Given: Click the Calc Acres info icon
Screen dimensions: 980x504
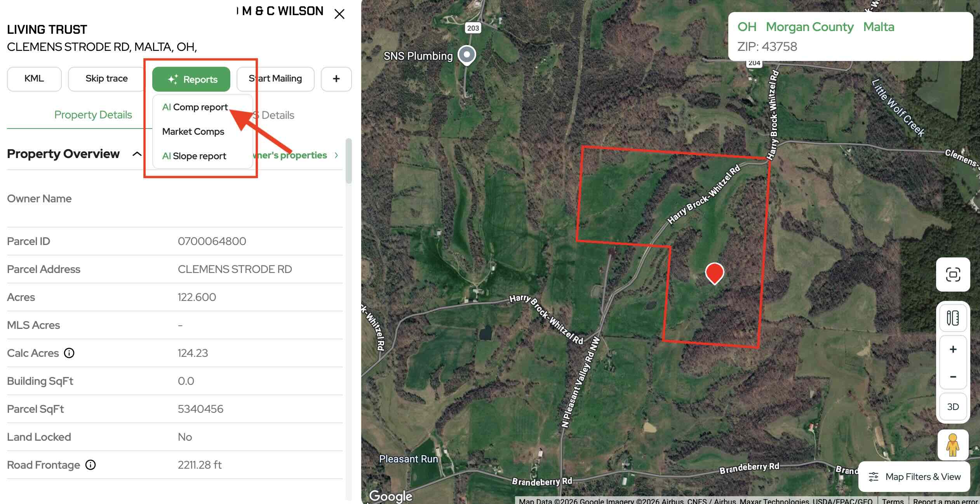Looking at the screenshot, I should click(69, 353).
